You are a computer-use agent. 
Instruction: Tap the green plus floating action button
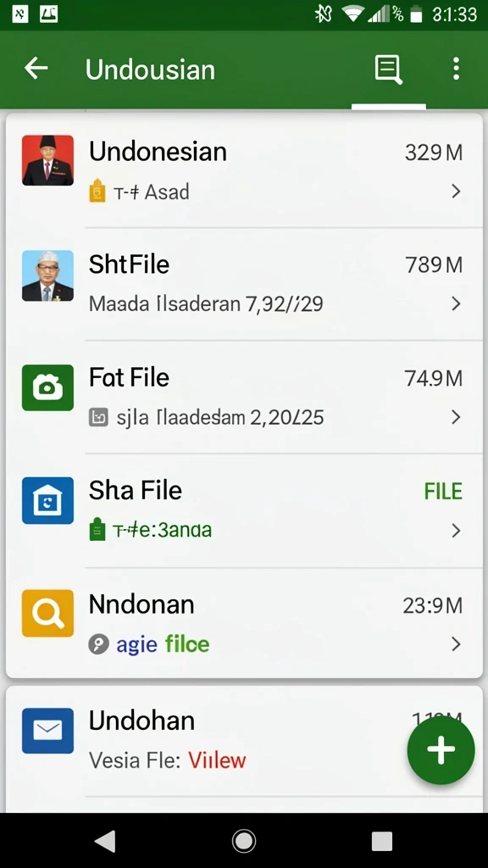(x=441, y=750)
